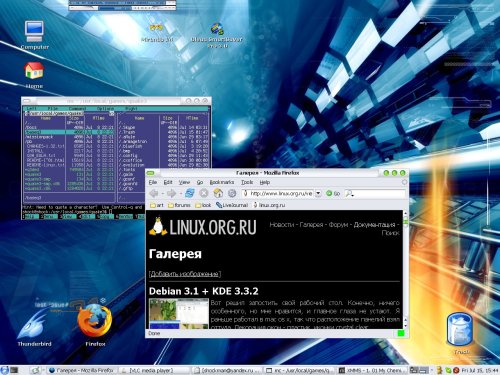Click the LINUX.ORG.RU penguin logo
The height and width of the screenshot is (375, 500).
pyautogui.click(x=203, y=226)
